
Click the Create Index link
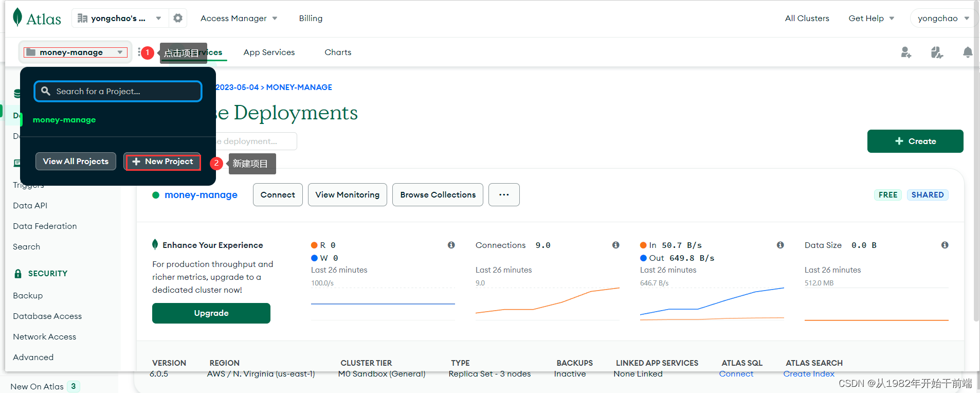tap(809, 374)
